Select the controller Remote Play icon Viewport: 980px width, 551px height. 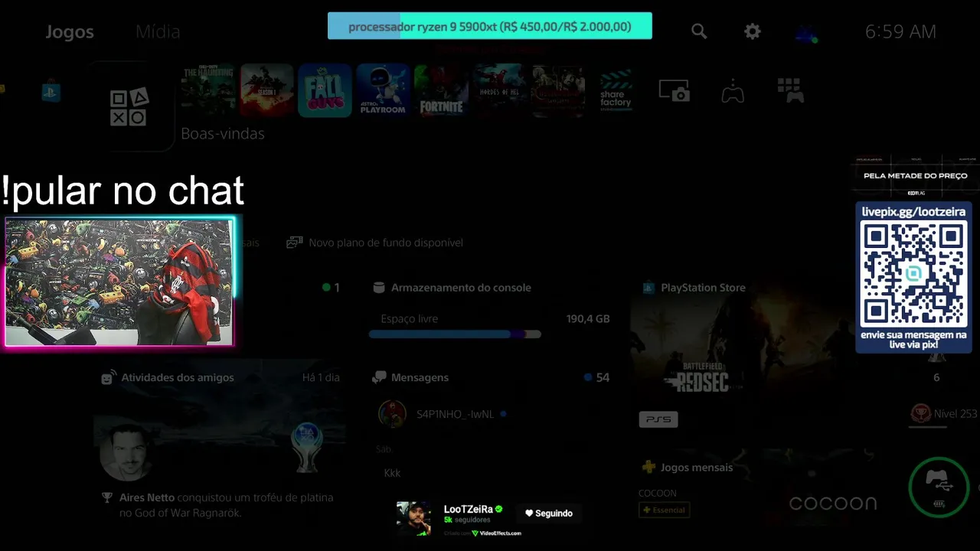[x=733, y=92]
